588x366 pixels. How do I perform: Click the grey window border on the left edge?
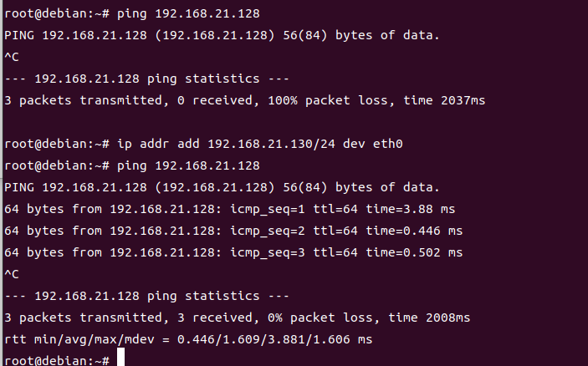point(1,183)
